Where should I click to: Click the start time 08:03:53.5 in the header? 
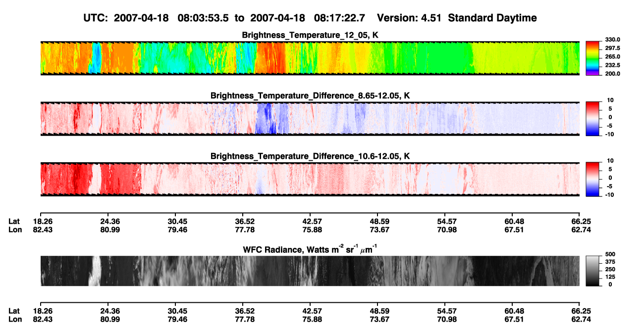point(202,18)
